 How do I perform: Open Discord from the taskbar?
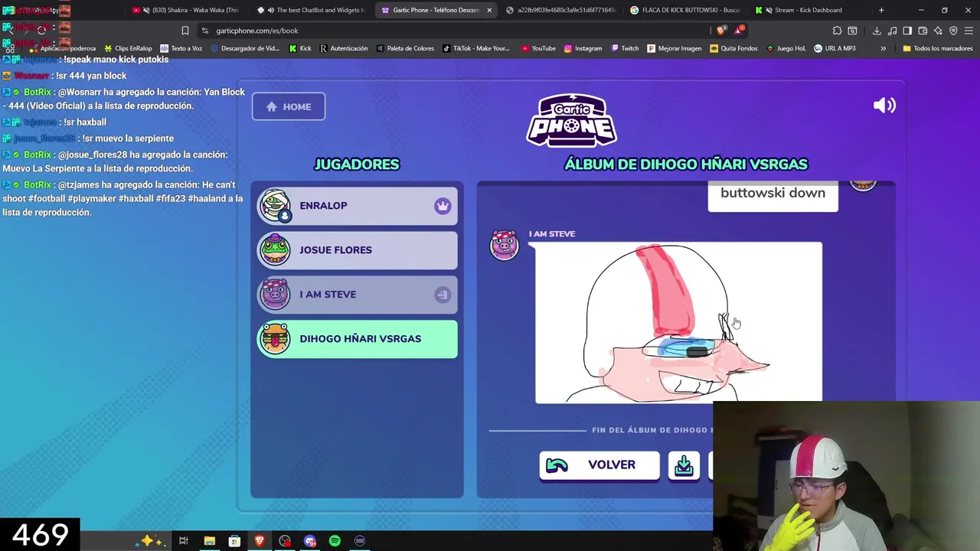coord(310,541)
